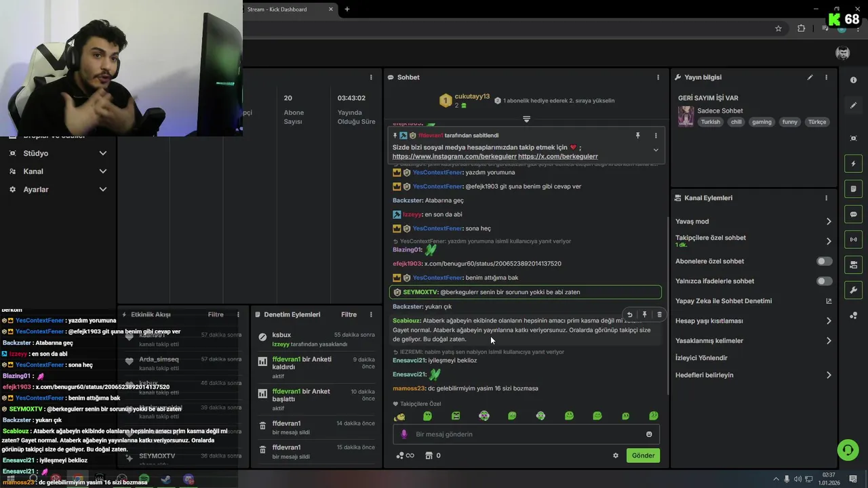The image size is (868, 488).
Task: Open İzleyici Yönlendir option
Action: pos(701,358)
